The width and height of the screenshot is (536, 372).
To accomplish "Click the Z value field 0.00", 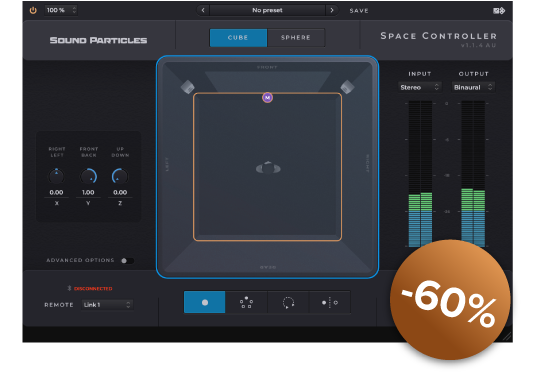I will pos(120,192).
